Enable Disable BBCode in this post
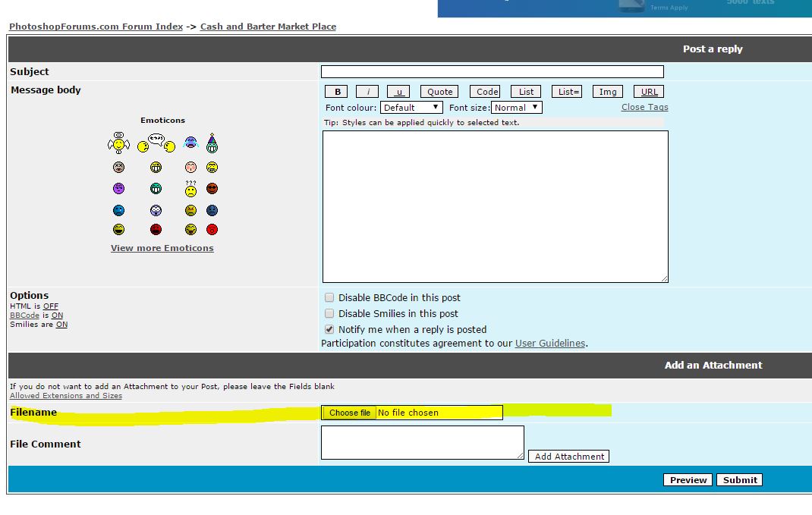812x515 pixels. [x=329, y=298]
